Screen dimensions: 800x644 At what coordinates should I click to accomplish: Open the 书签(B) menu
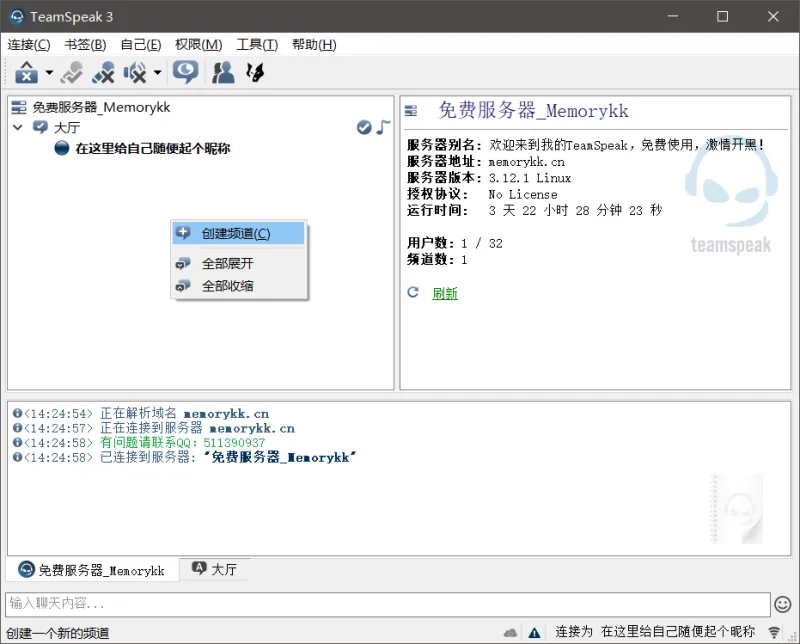click(x=85, y=45)
